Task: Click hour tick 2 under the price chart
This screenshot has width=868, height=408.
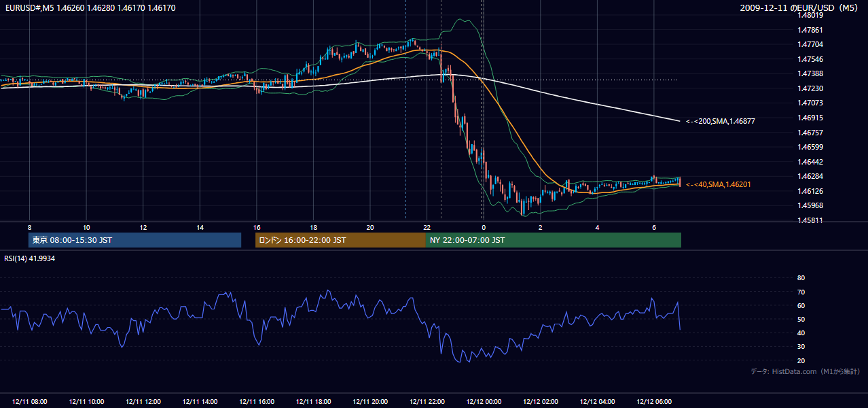Action: tap(541, 227)
